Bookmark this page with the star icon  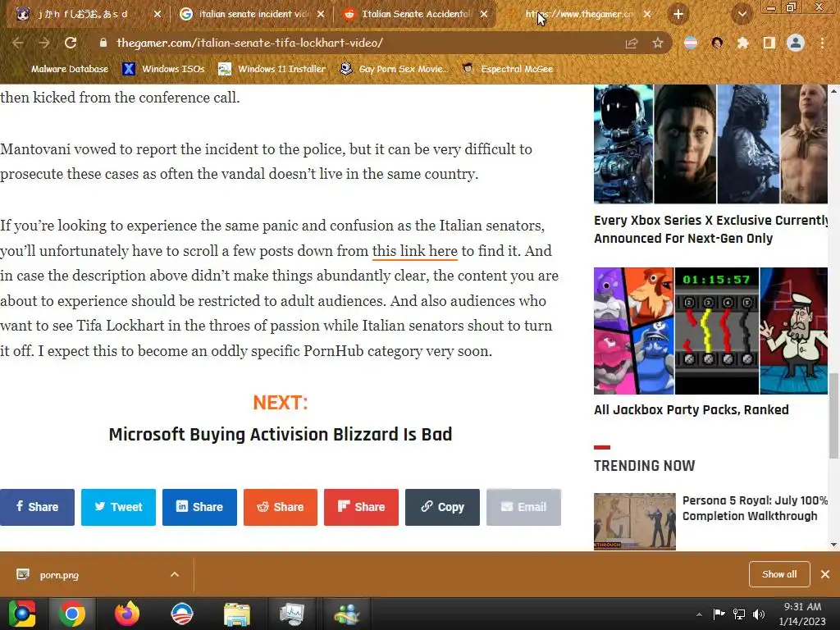658,43
